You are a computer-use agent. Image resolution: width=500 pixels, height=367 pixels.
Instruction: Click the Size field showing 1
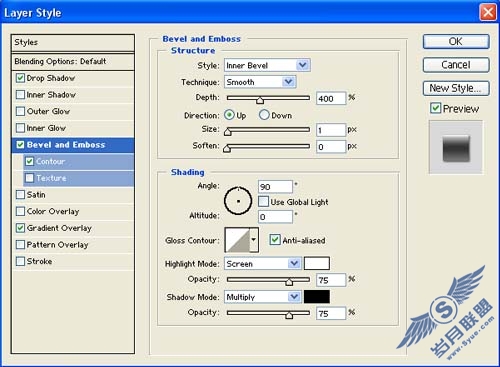[331, 130]
